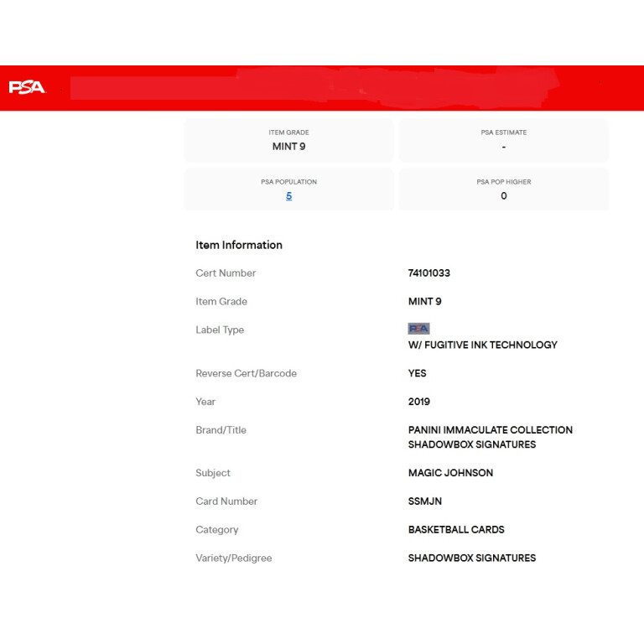This screenshot has height=644, width=644.
Task: Click the Item Grade MINT 9 summary card
Action: (288, 140)
